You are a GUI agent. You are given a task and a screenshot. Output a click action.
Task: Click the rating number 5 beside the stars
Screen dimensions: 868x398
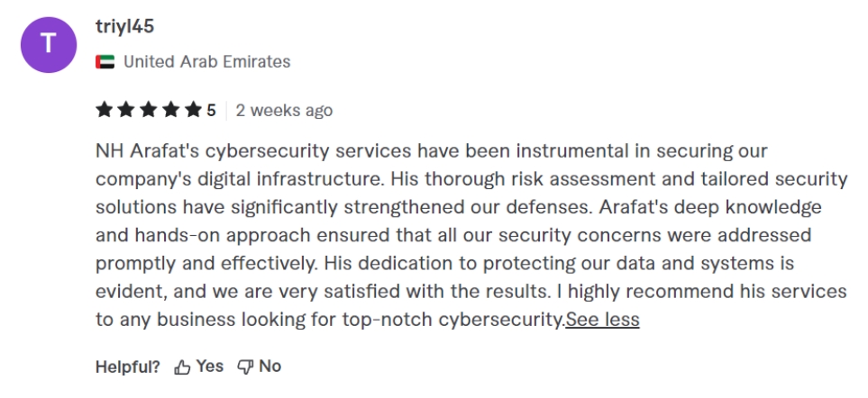[211, 111]
